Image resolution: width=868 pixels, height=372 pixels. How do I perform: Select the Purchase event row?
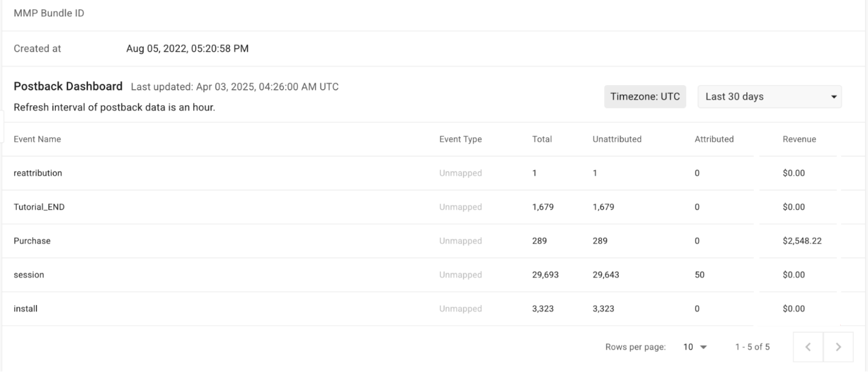coord(32,241)
